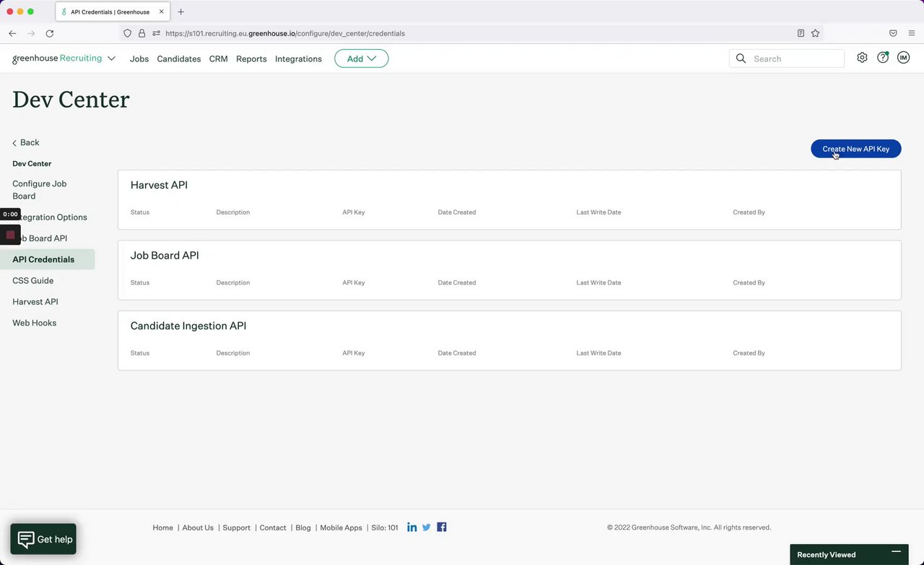
Task: Open the settings gear icon
Action: [862, 58]
